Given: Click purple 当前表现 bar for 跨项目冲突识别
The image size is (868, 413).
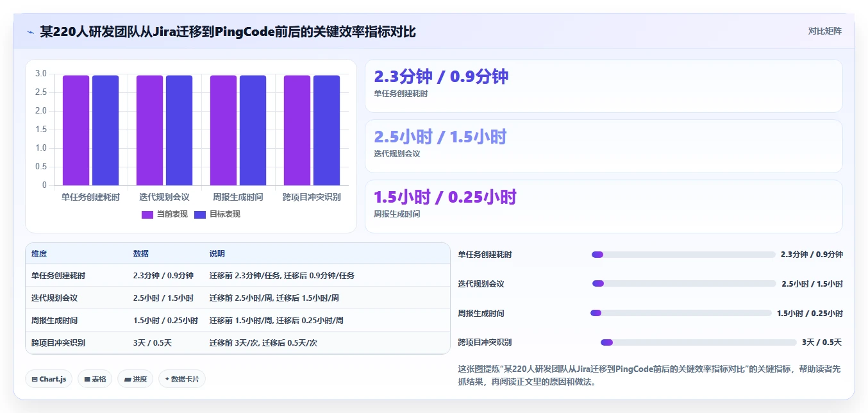Looking at the screenshot, I should pos(297,130).
